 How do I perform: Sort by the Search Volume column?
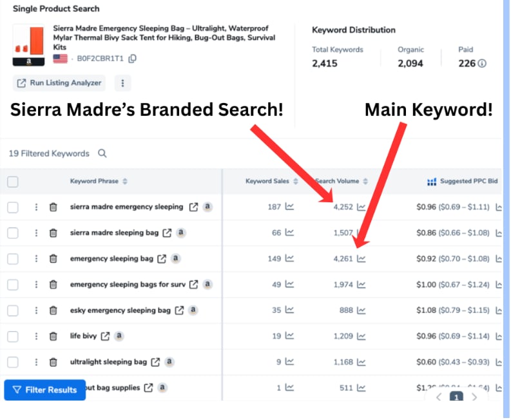pyautogui.click(x=365, y=182)
